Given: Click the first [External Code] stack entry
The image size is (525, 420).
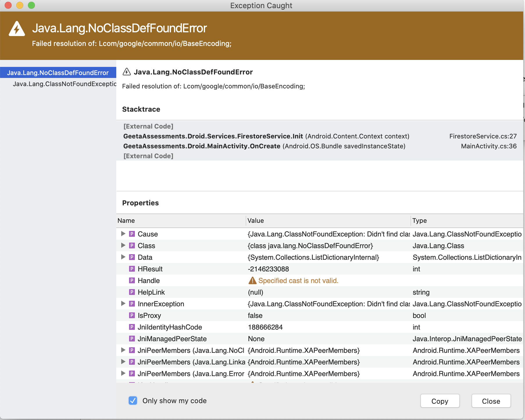Looking at the screenshot, I should (x=148, y=126).
